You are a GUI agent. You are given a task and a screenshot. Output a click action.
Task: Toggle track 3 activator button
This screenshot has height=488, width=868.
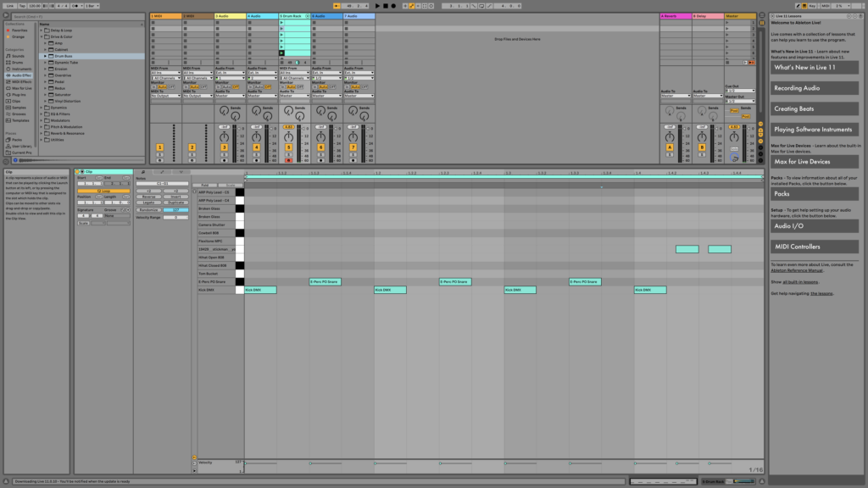point(224,147)
